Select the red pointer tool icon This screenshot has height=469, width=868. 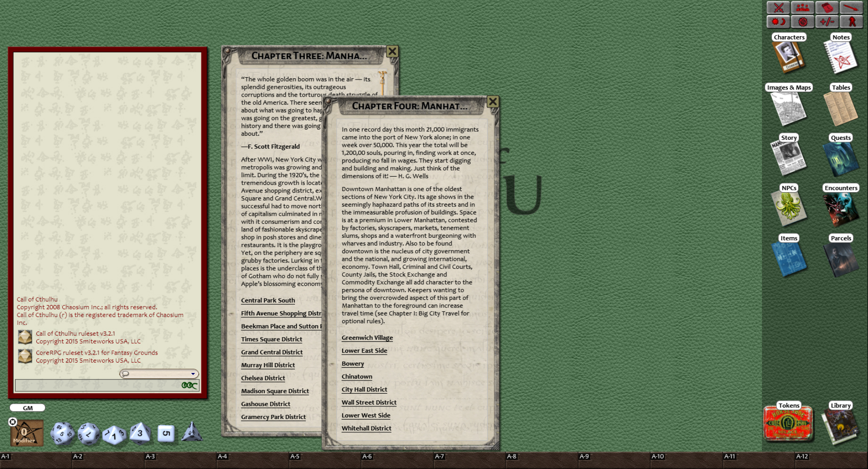852,8
